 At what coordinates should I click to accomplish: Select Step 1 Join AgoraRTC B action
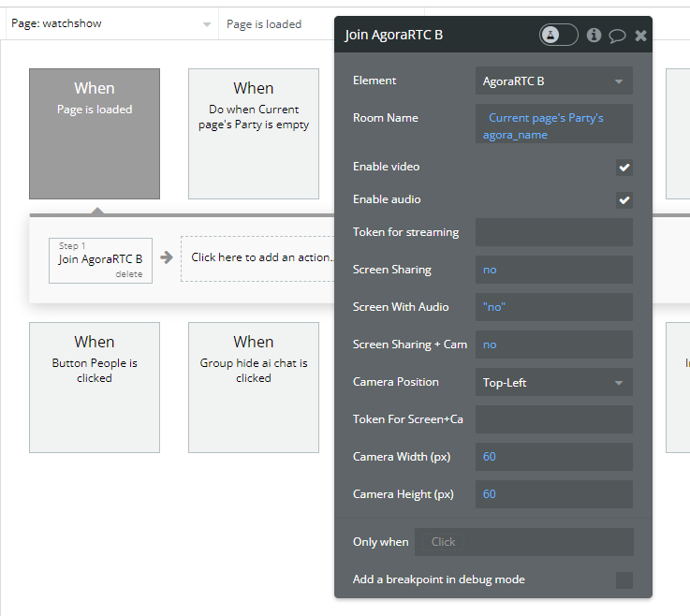[100, 259]
